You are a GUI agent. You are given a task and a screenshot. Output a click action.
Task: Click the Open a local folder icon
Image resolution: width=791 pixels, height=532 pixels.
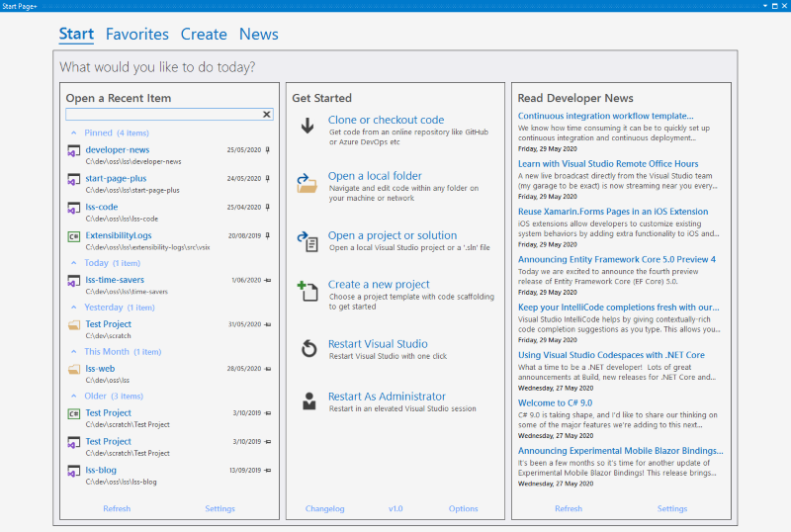(x=307, y=183)
